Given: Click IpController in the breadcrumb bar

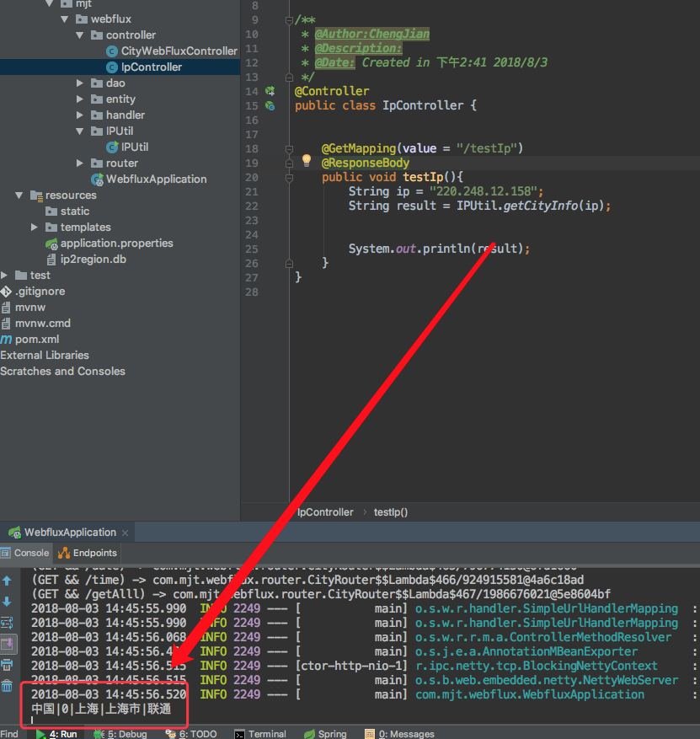Looking at the screenshot, I should pos(325,512).
